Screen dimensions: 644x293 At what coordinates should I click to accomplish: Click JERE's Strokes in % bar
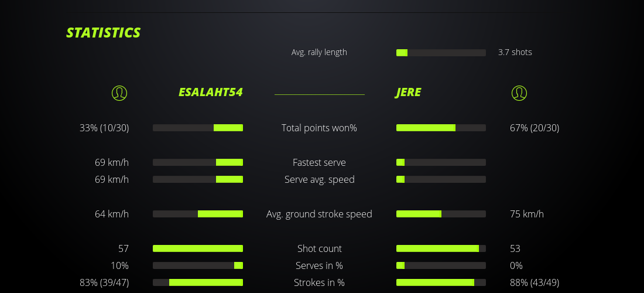coord(441,282)
